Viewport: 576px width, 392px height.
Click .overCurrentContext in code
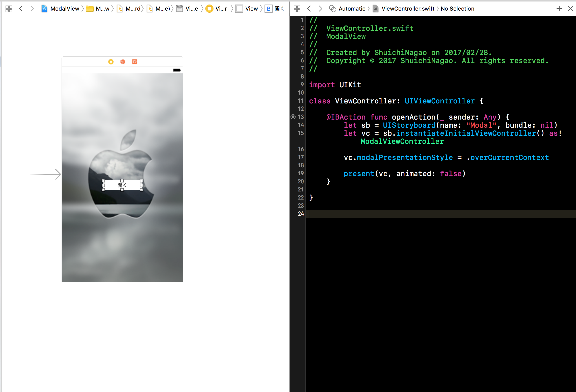pos(507,157)
